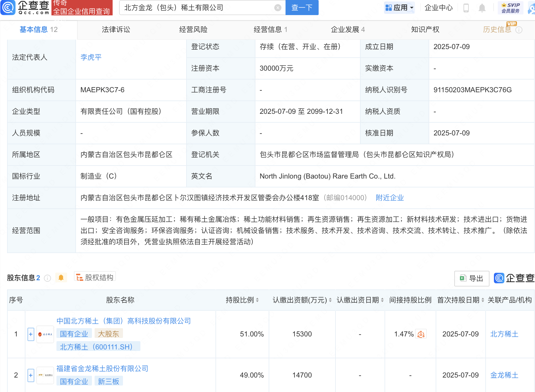
Task: Click the info icon next to 股东信息
Action: [47, 278]
